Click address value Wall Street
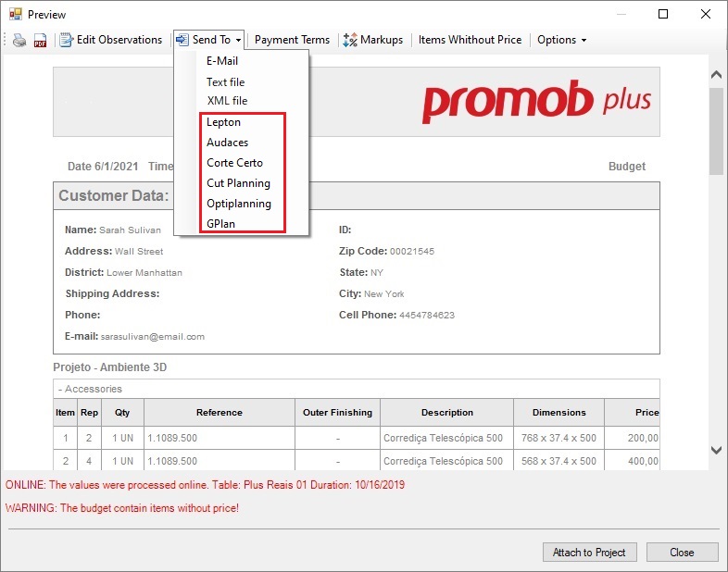728x572 pixels. [139, 252]
